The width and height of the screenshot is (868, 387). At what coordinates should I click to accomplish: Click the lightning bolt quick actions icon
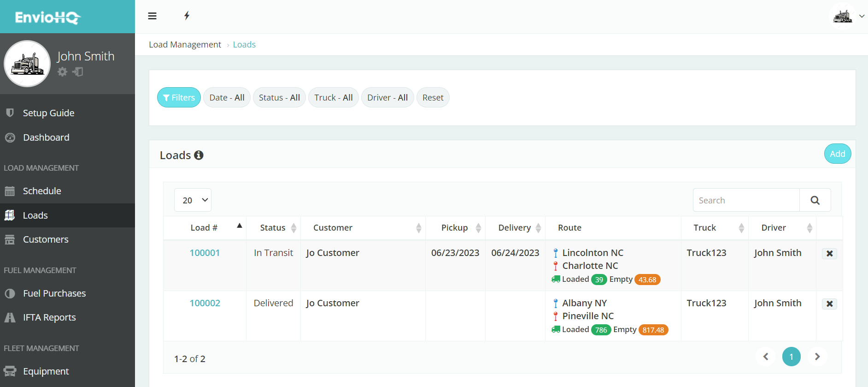[187, 16]
